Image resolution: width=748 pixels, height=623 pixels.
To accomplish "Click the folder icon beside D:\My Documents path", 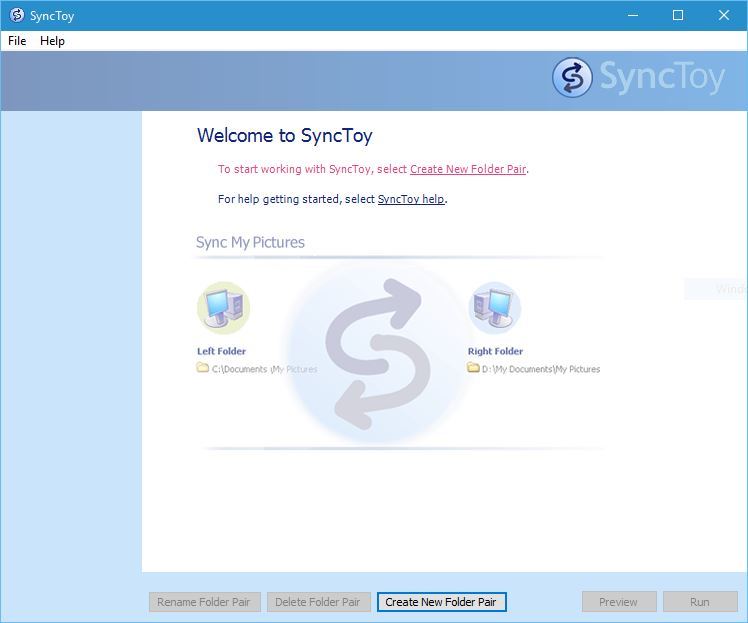I will pyautogui.click(x=473, y=368).
